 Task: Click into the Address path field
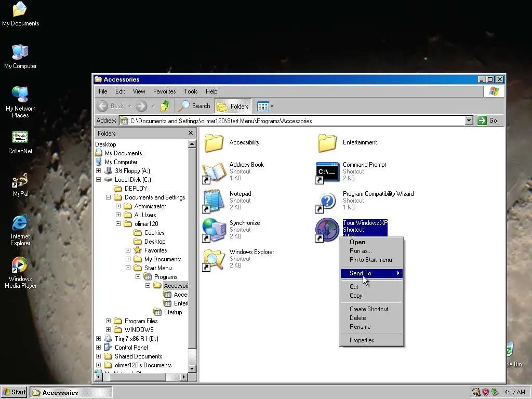[292, 121]
